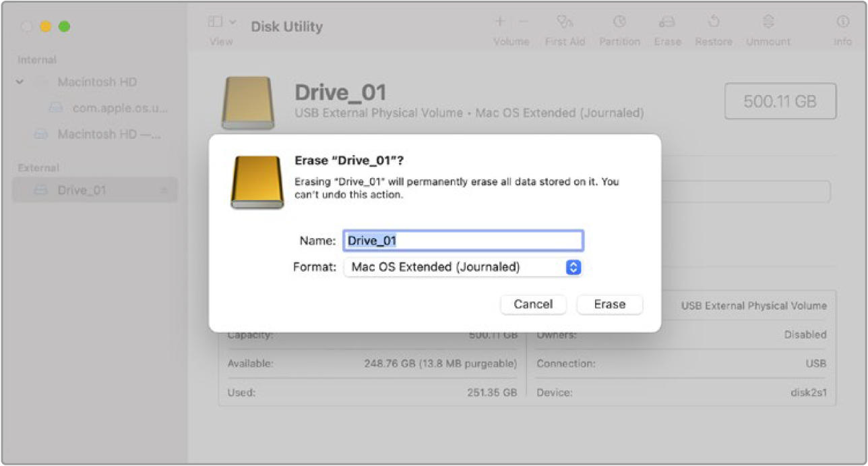Collapse the Macintosh HD disclosure chevron

(x=20, y=82)
